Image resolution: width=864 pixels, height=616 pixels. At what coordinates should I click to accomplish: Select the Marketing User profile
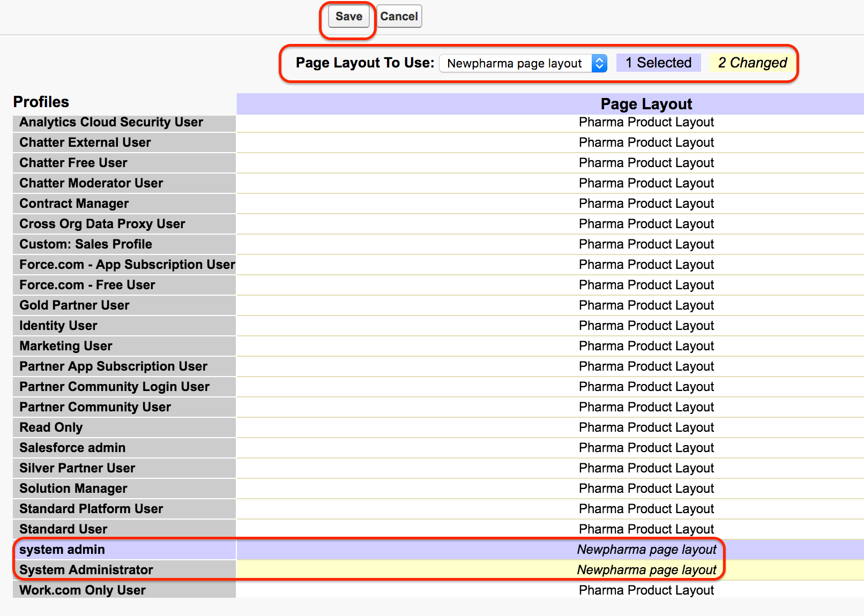(x=65, y=346)
